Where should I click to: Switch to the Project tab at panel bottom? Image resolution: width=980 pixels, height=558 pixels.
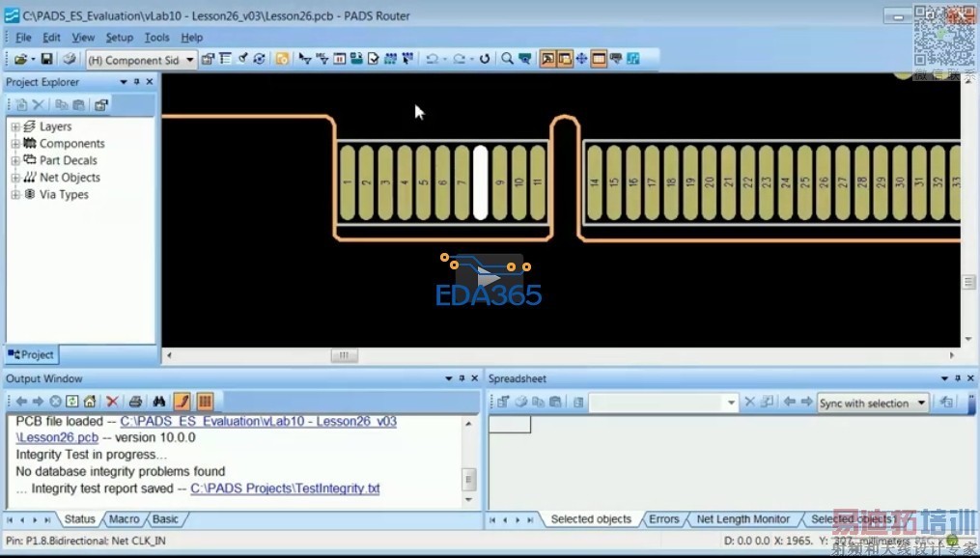point(31,354)
